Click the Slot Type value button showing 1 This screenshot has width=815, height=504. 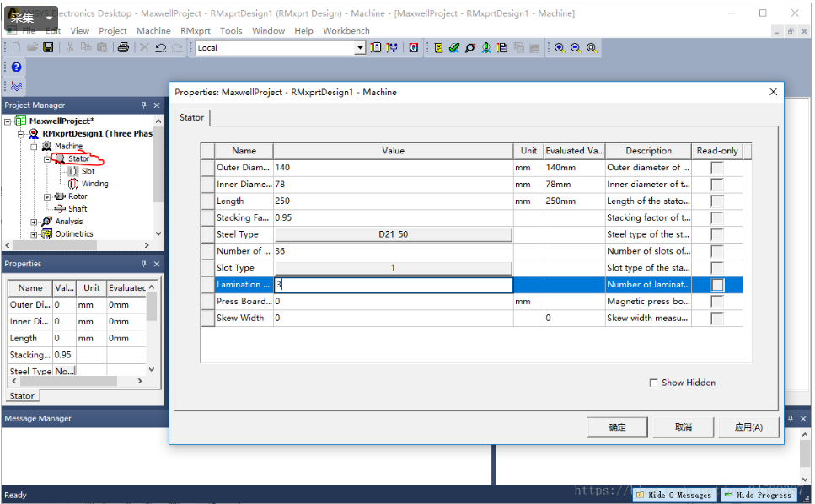[x=393, y=267]
